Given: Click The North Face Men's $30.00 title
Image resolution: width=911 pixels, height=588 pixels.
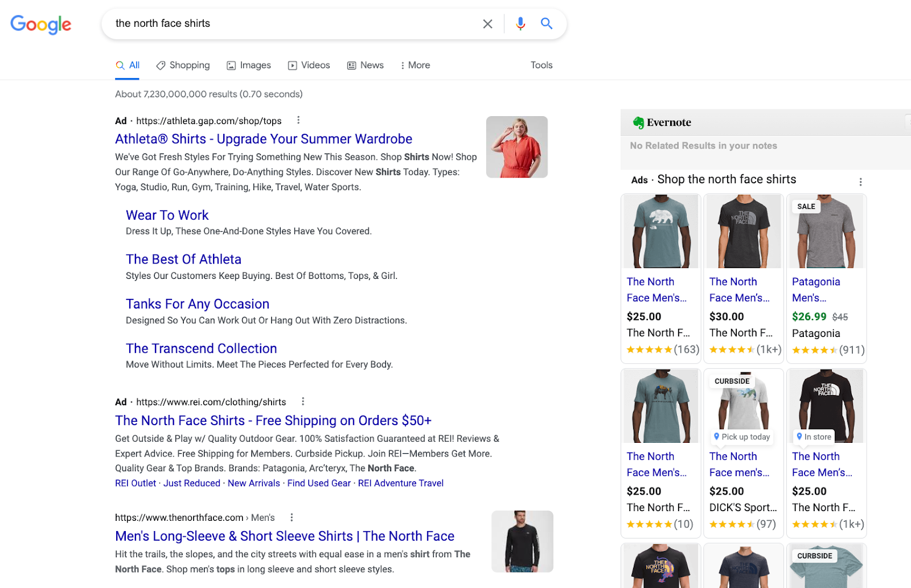Looking at the screenshot, I should click(740, 290).
